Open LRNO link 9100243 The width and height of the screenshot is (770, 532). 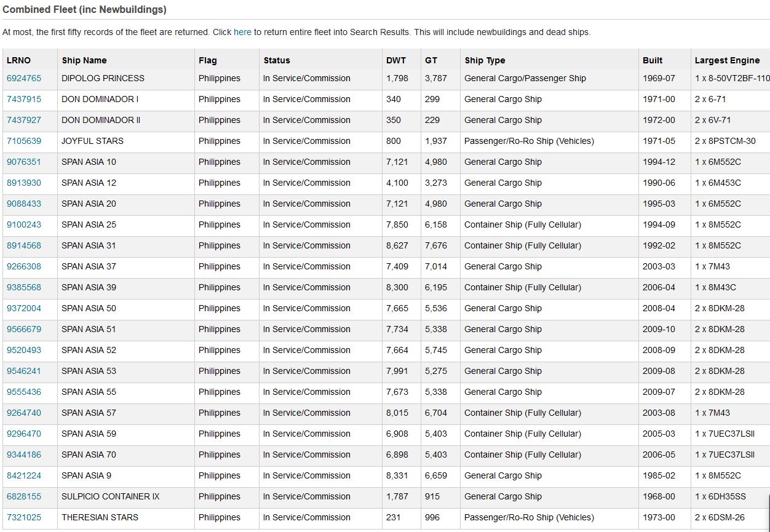point(24,224)
